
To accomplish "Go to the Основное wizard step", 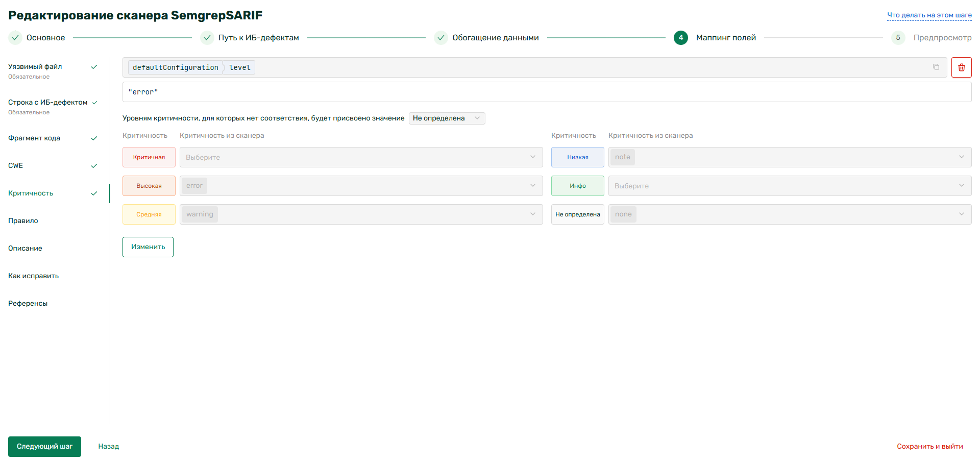I will (x=45, y=38).
